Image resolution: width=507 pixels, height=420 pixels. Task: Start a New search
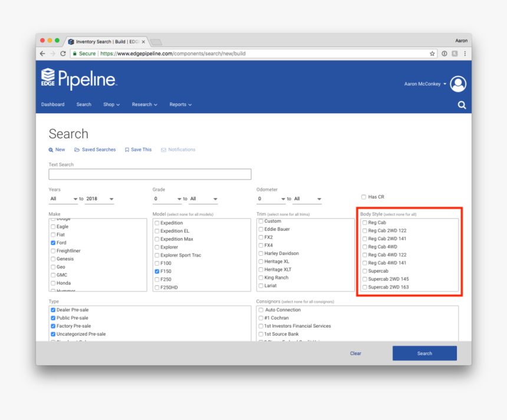coord(57,150)
